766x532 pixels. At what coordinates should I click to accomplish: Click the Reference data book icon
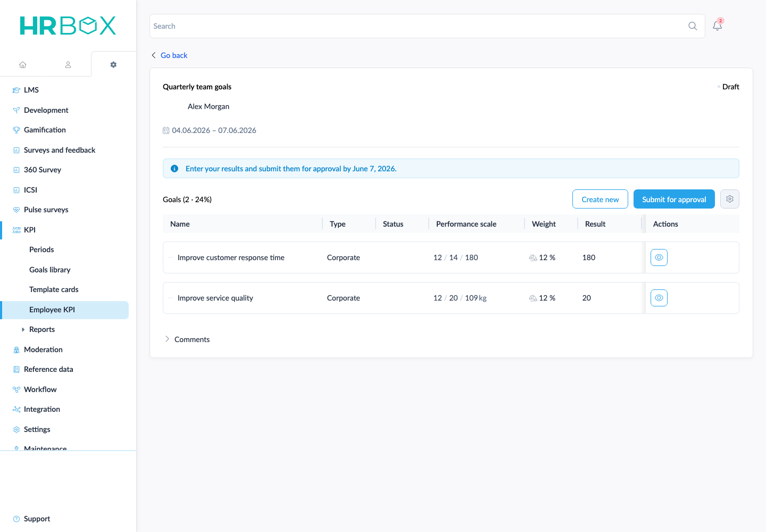point(16,370)
